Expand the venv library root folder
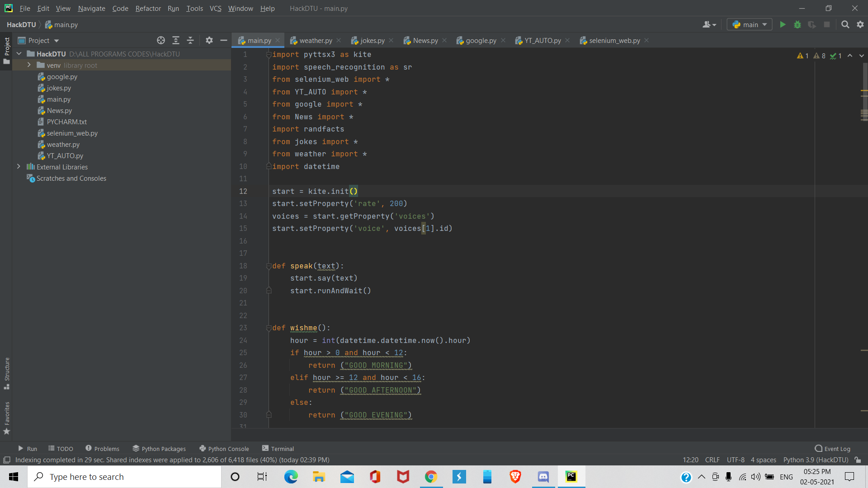Viewport: 868px width, 488px height. [29, 65]
